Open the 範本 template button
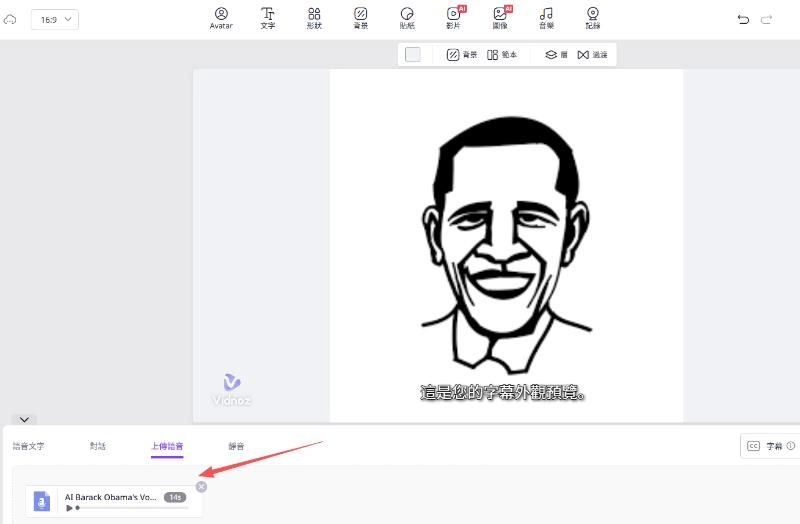The width and height of the screenshot is (800, 524). coord(503,55)
